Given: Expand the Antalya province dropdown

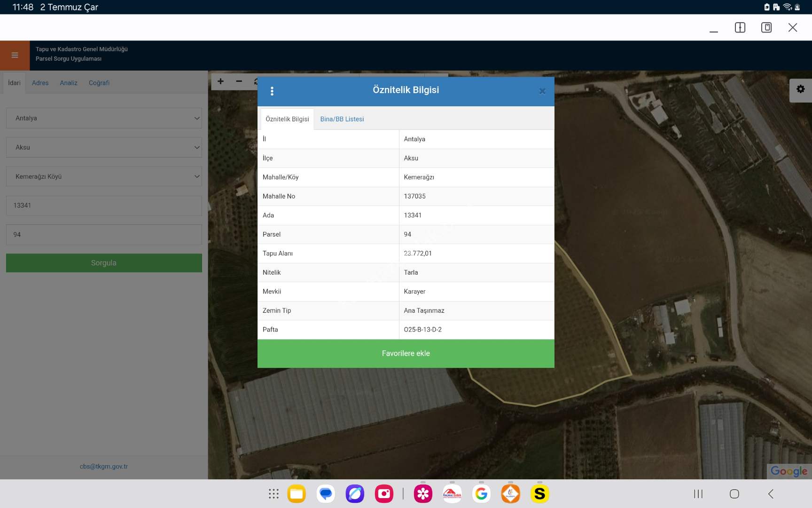Looking at the screenshot, I should (x=104, y=118).
